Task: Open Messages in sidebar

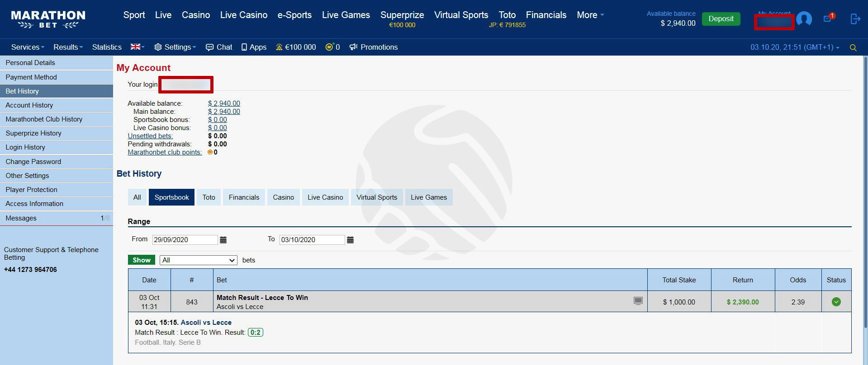Action: click(57, 218)
